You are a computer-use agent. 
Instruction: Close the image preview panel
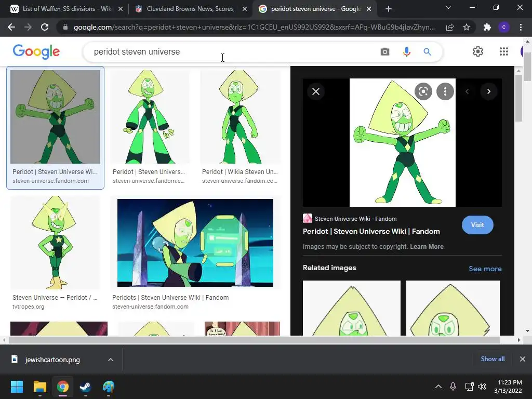(x=315, y=91)
